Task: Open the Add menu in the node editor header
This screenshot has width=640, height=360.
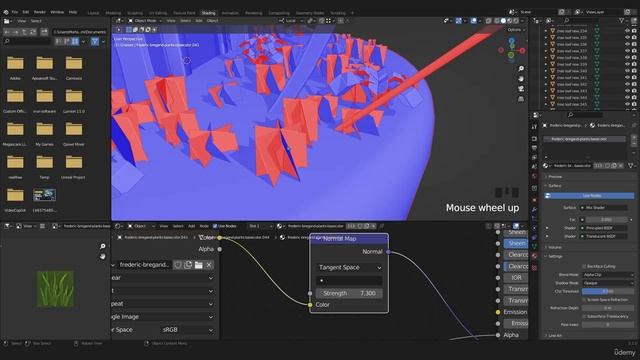Action: click(191, 226)
